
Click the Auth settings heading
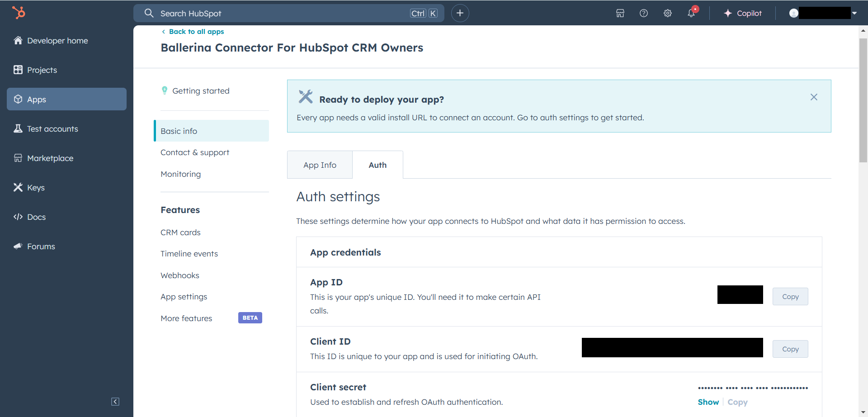pyautogui.click(x=338, y=197)
